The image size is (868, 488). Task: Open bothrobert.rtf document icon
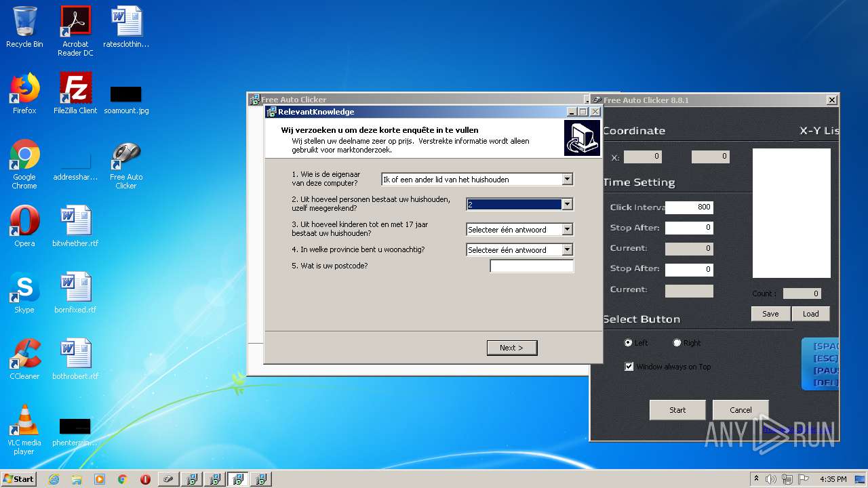click(x=75, y=359)
